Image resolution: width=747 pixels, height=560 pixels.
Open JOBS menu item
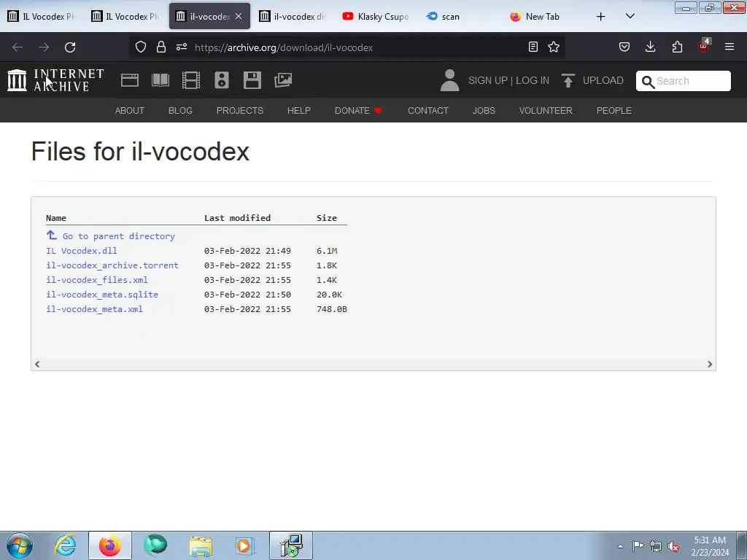(484, 111)
